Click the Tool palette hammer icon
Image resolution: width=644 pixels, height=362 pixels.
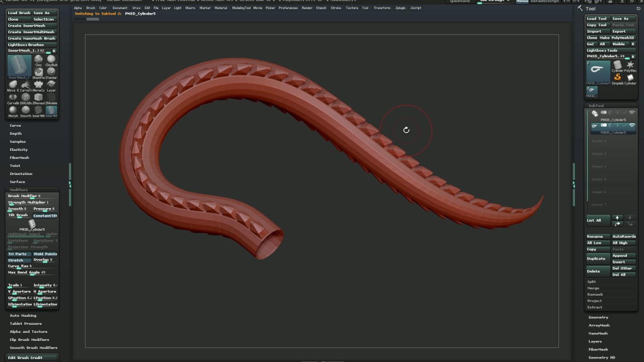[x=580, y=9]
